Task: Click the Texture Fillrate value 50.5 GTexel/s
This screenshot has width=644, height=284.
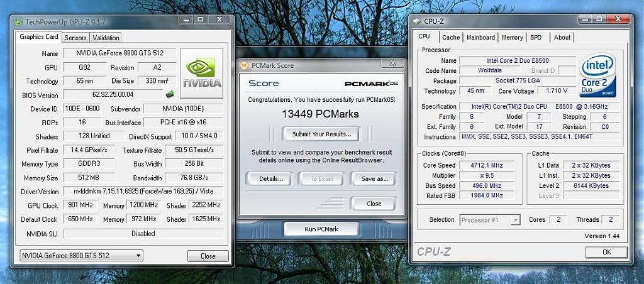Action: click(x=194, y=150)
